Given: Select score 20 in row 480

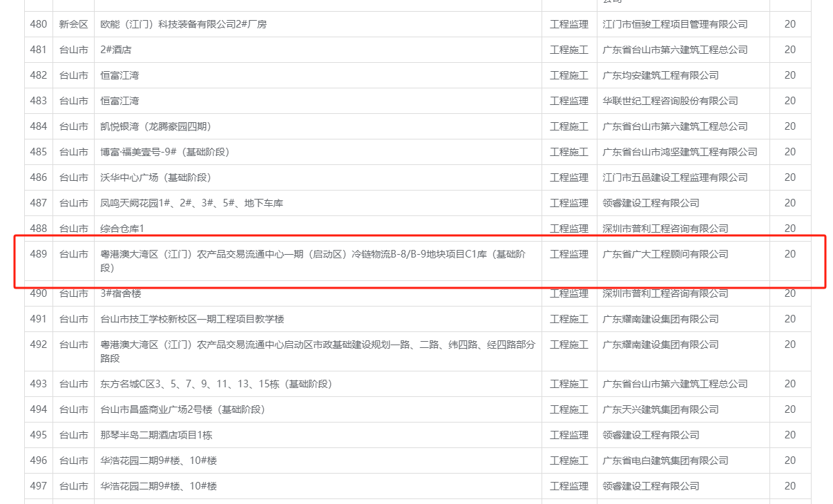Looking at the screenshot, I should pos(790,24).
